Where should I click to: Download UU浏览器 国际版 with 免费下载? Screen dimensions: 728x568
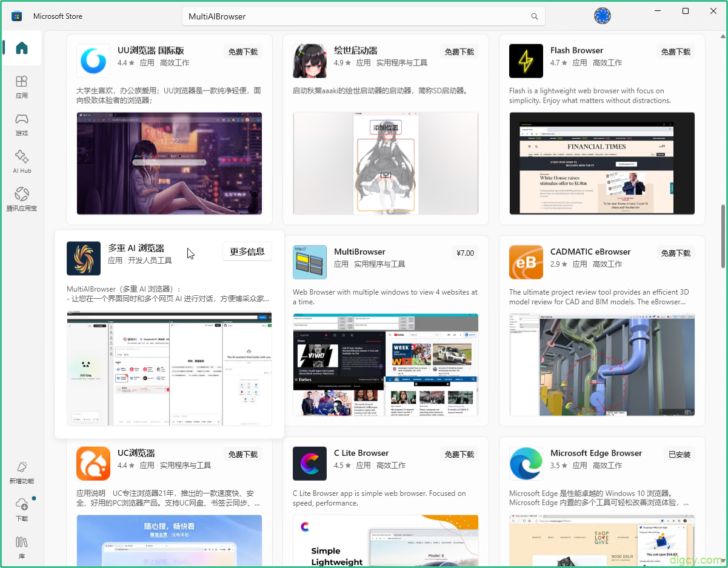[243, 52]
